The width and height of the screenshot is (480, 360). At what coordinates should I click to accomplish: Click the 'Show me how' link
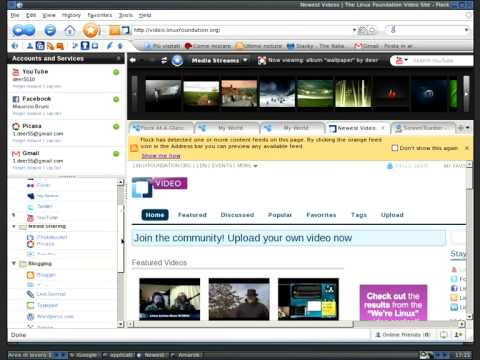(161, 156)
